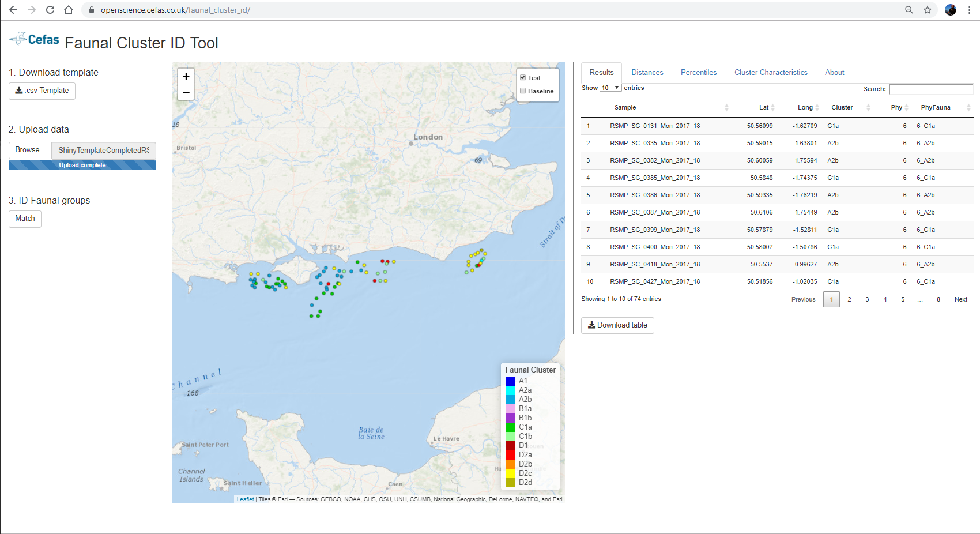Screen dimensions: 980x534
Task: Uncheck the Test layer checkbox
Action: coord(523,77)
